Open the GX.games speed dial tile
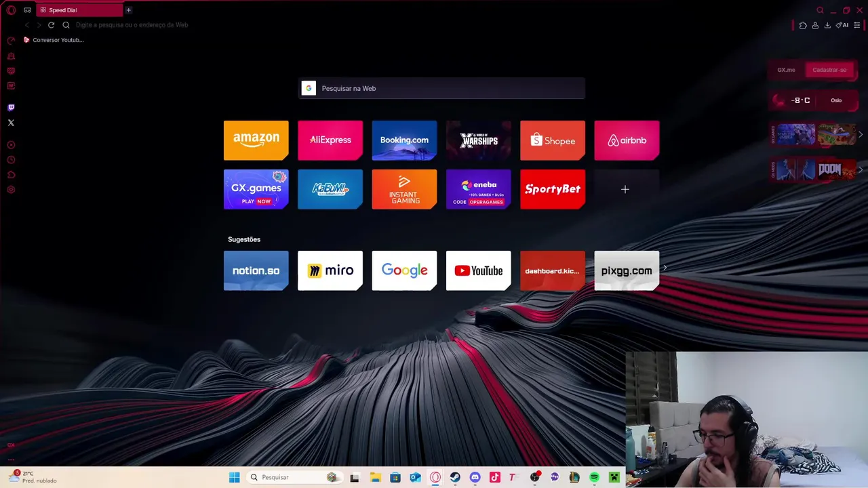 256,189
